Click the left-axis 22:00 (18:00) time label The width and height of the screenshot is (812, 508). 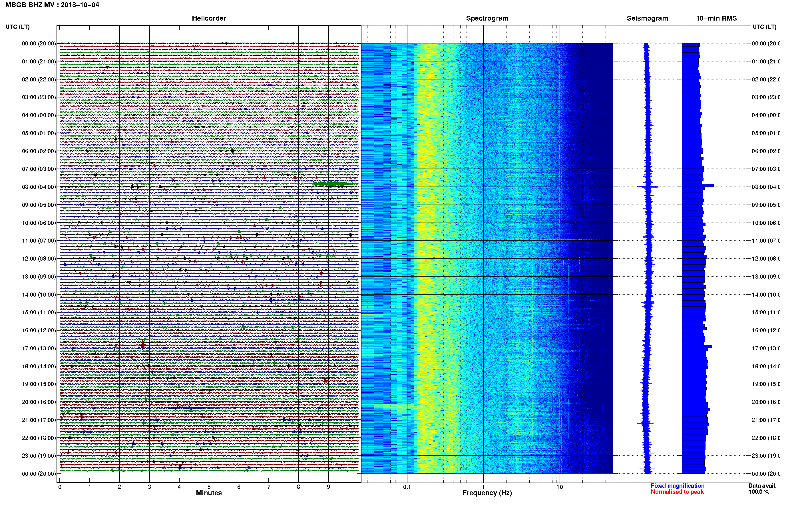(39, 438)
